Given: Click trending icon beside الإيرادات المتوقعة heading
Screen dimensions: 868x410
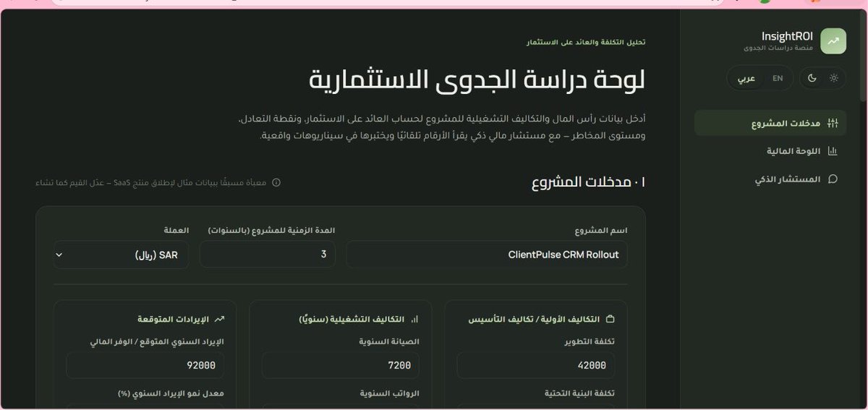Looking at the screenshot, I should [220, 318].
